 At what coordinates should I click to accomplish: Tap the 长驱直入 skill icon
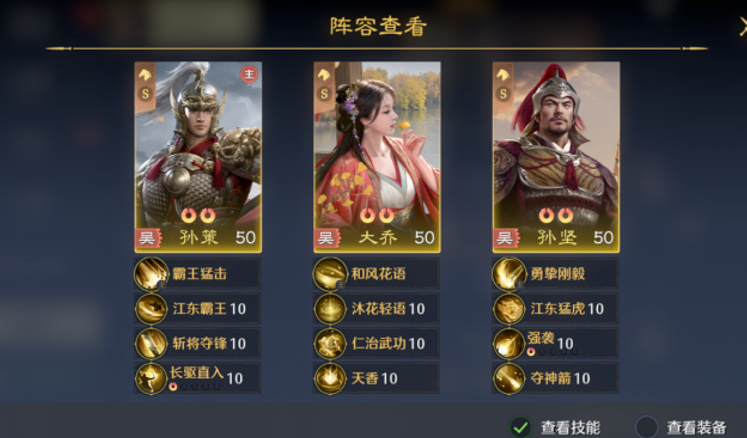point(151,378)
